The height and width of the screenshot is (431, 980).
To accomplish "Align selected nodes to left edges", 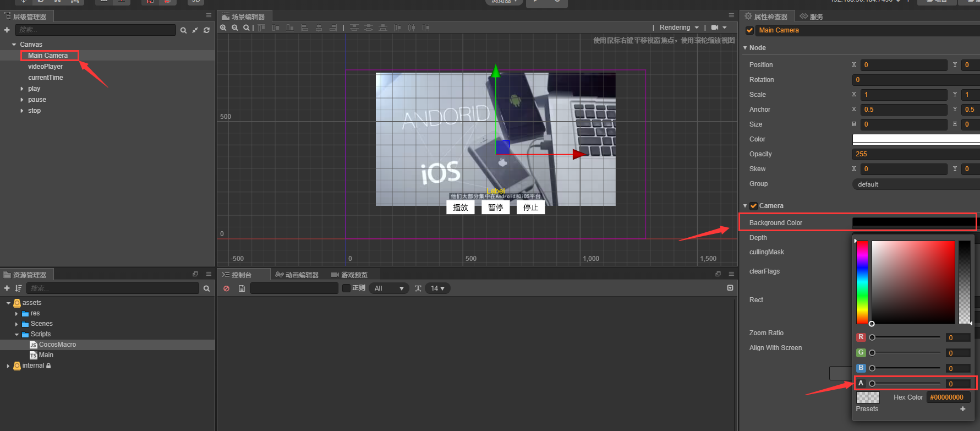I will (x=304, y=28).
